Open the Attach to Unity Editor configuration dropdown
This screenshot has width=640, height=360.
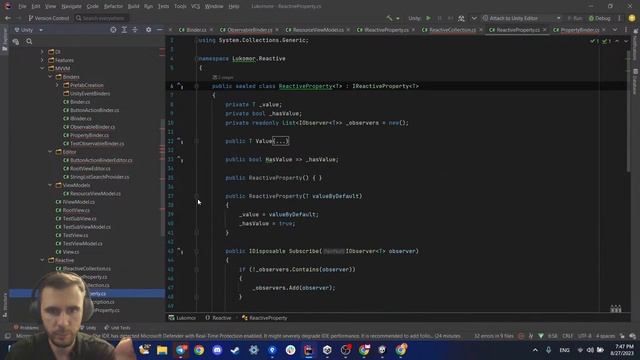(522, 18)
